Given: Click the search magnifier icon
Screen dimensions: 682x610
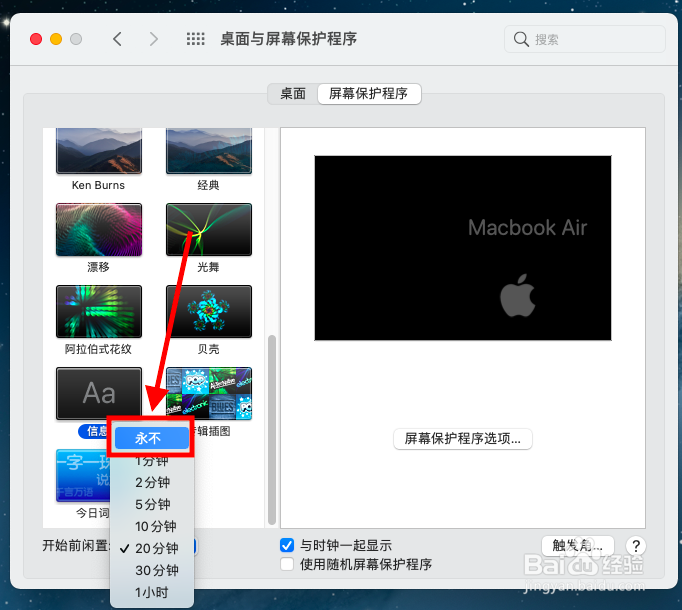Looking at the screenshot, I should pos(521,39).
